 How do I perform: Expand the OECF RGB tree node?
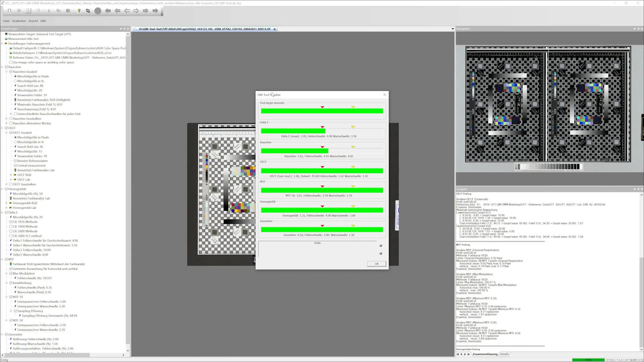(11, 175)
